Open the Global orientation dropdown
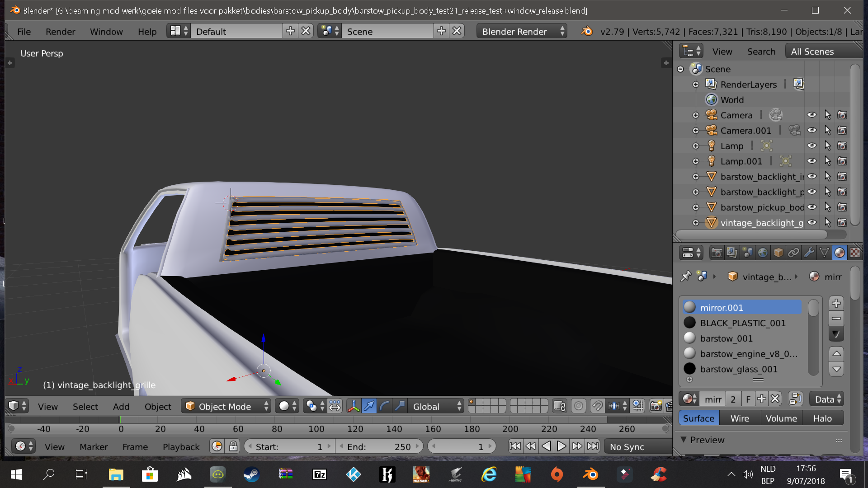The image size is (868, 488). (436, 406)
